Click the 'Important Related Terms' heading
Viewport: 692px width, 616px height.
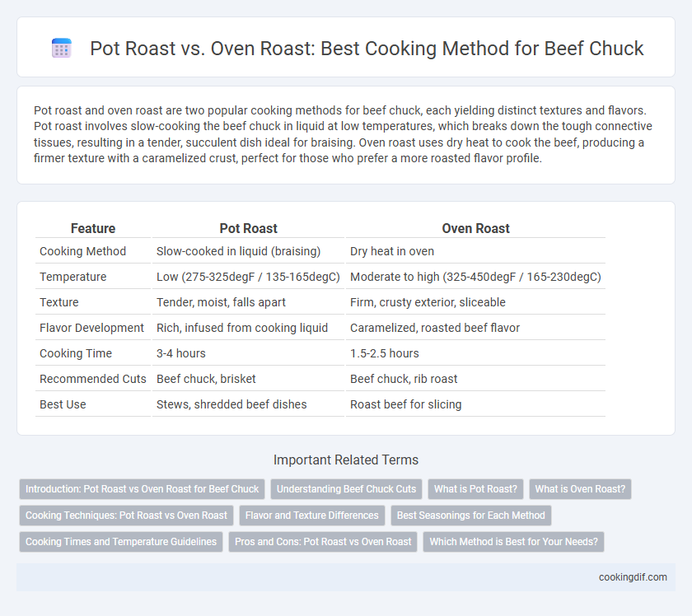point(346,460)
